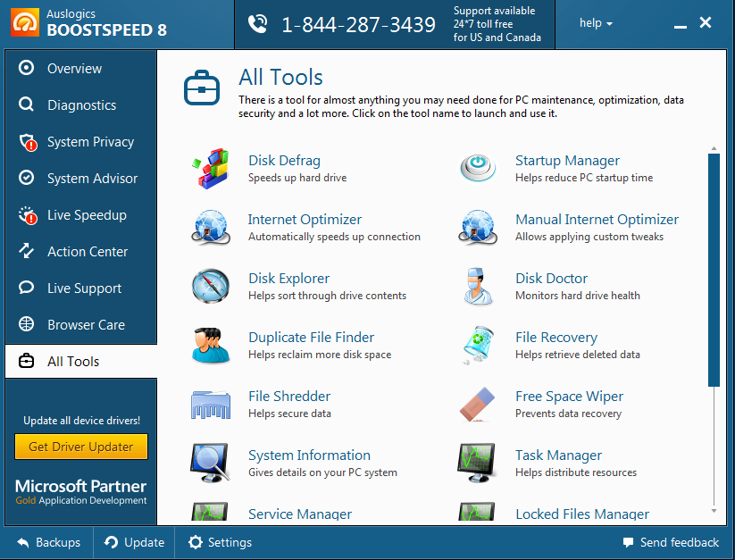Click the Task Manager monitor graph icon
The width and height of the screenshot is (735, 560).
tap(478, 463)
